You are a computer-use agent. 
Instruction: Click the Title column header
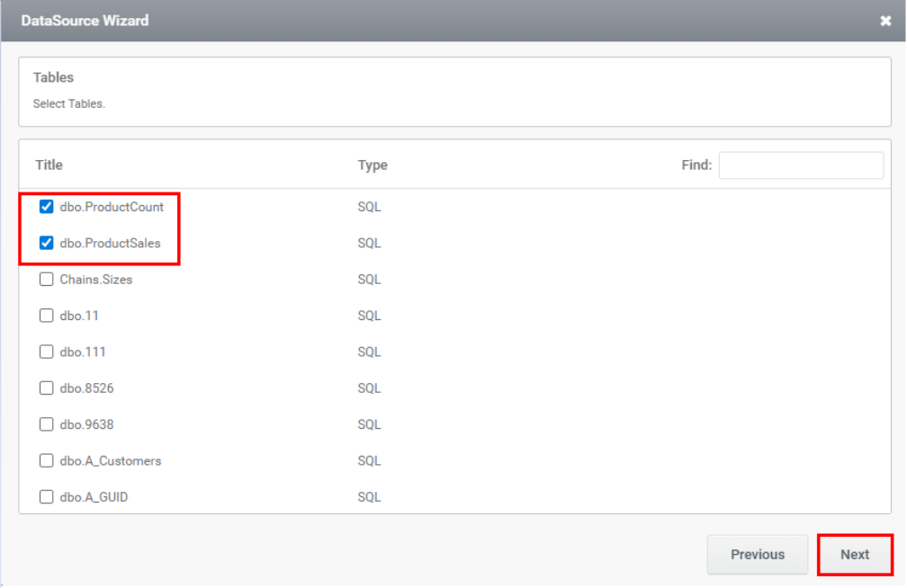click(x=49, y=165)
